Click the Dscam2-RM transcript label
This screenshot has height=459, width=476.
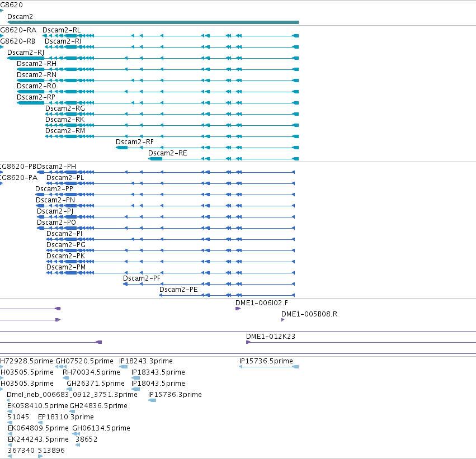(x=65, y=131)
